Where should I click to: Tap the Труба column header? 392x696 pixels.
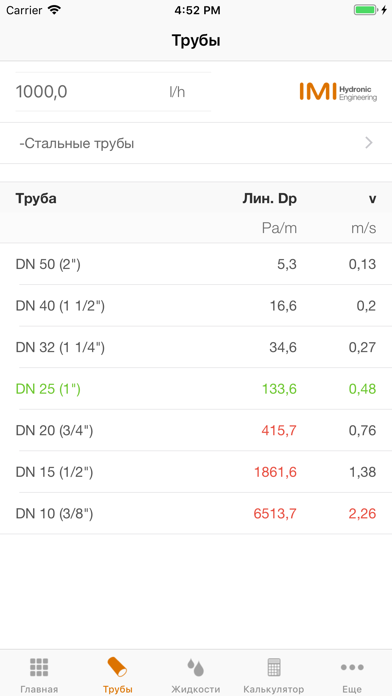36,198
